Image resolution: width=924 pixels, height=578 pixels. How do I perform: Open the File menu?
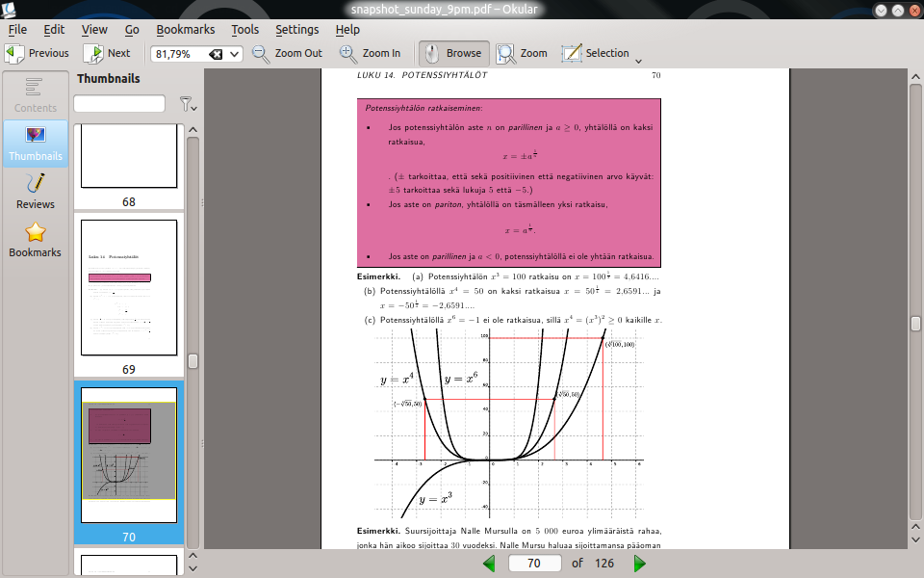tap(17, 30)
